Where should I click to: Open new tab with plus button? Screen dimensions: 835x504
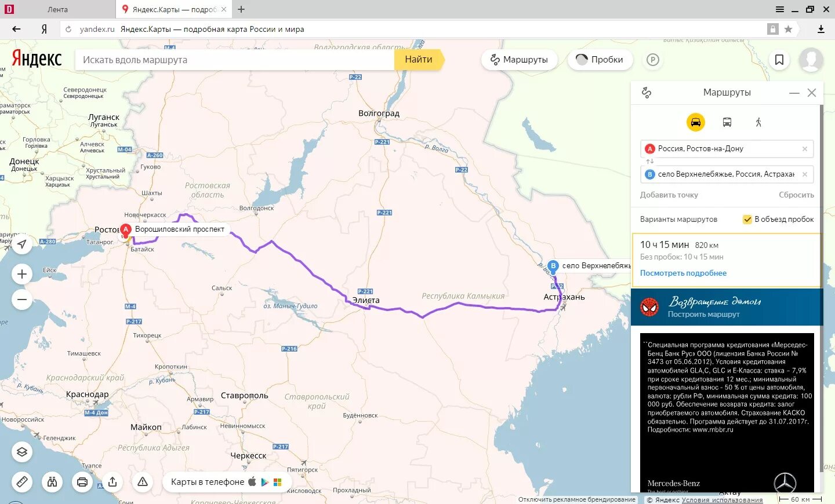(x=241, y=9)
